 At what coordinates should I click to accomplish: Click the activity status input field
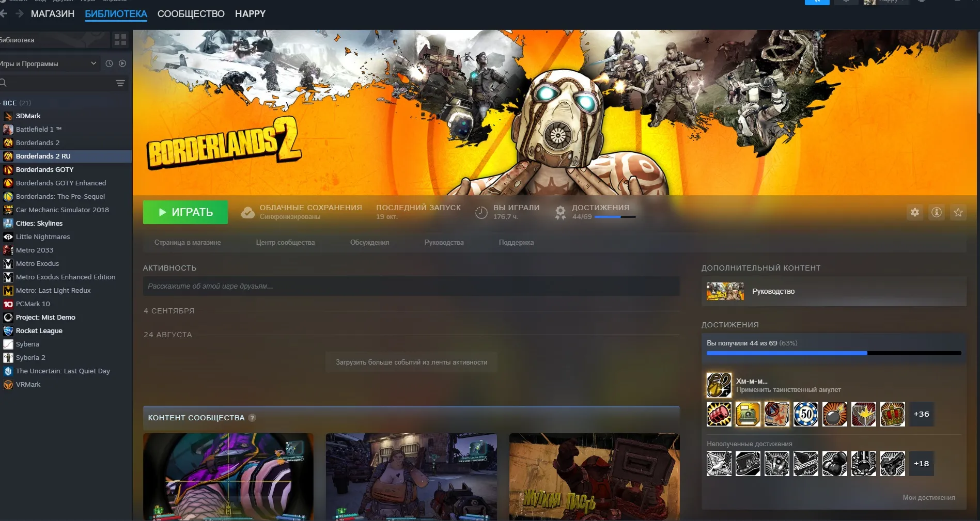[x=411, y=286]
